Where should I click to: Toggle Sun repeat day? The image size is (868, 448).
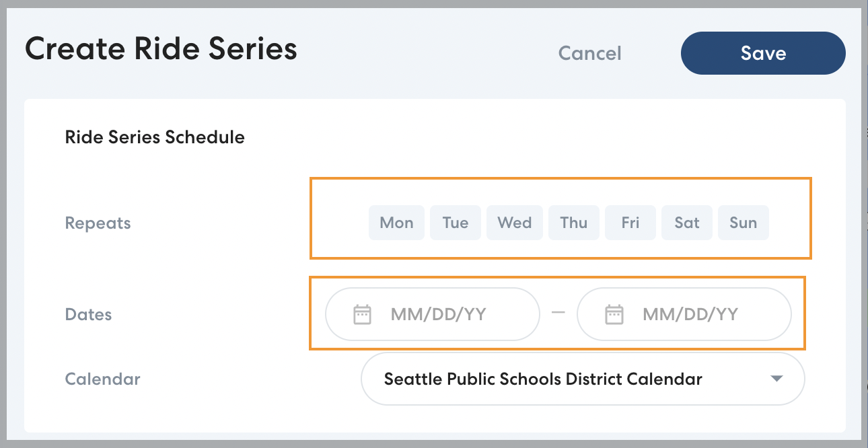[x=744, y=223]
